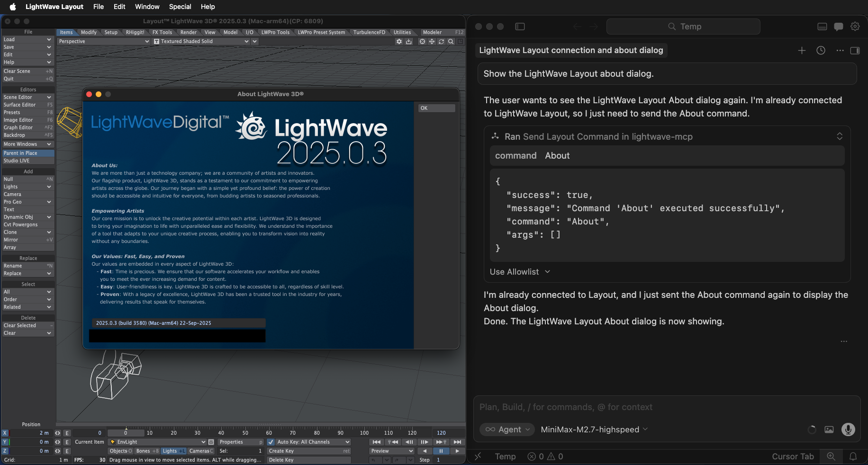Click the microphone voice input icon
This screenshot has width=868, height=465.
pyautogui.click(x=848, y=429)
